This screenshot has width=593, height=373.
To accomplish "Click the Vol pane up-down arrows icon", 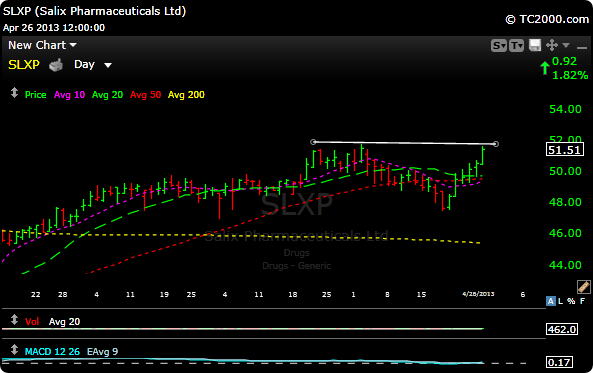I will (x=14, y=320).
